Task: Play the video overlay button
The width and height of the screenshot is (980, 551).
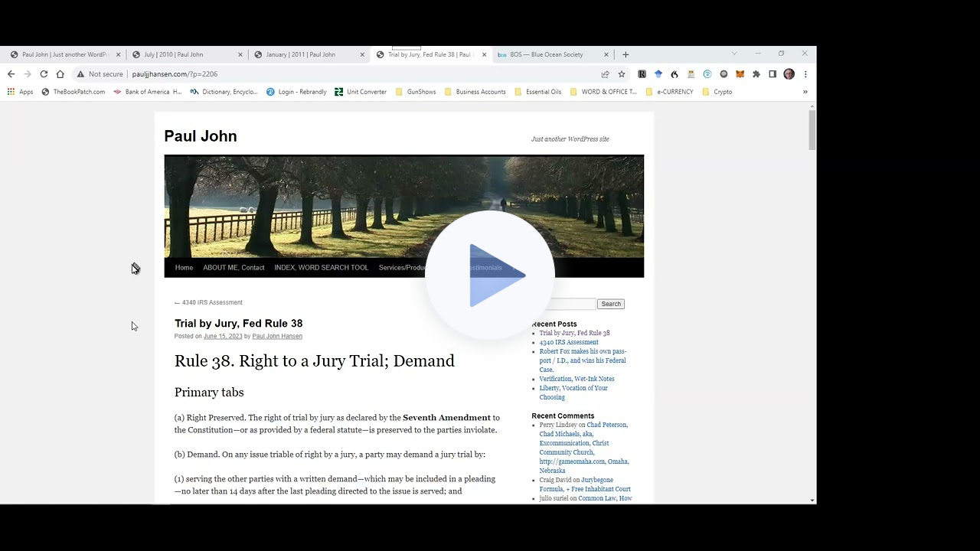Action: [x=490, y=275]
